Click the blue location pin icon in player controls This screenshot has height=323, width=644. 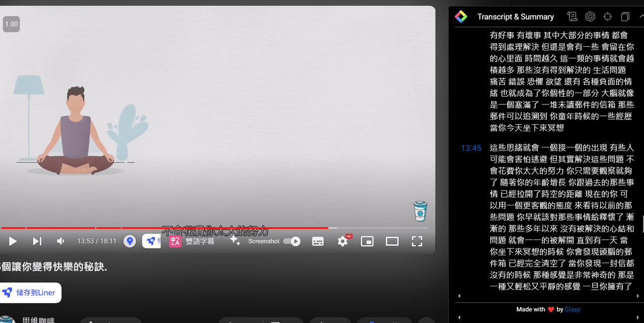tap(130, 241)
